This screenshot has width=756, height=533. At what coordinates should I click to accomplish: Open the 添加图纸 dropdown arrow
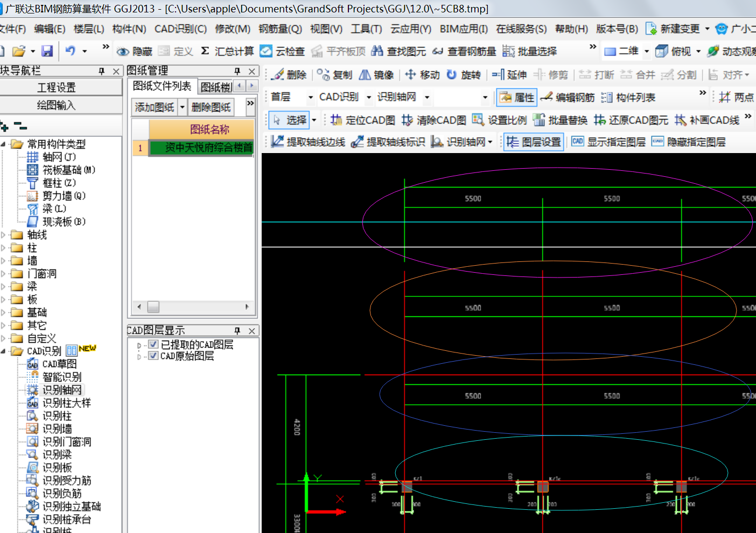[x=182, y=107]
